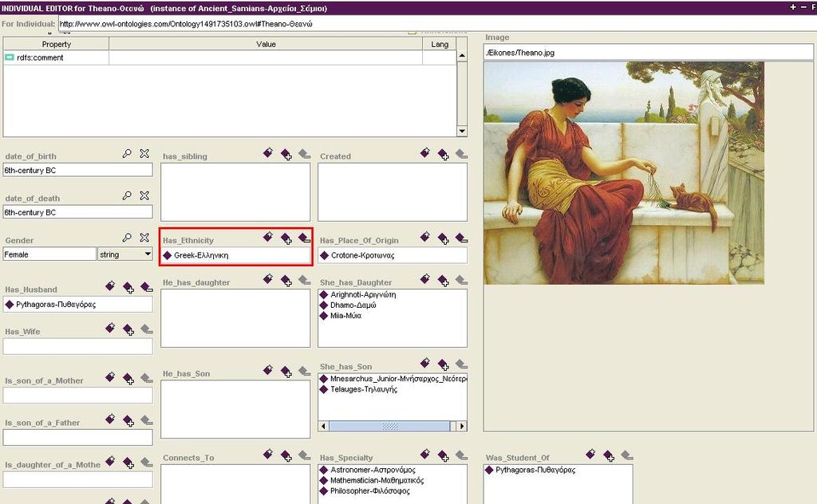Select Dhamo-Δαμώ in She_has_Daughter list
This screenshot has width=817, height=504.
click(353, 305)
